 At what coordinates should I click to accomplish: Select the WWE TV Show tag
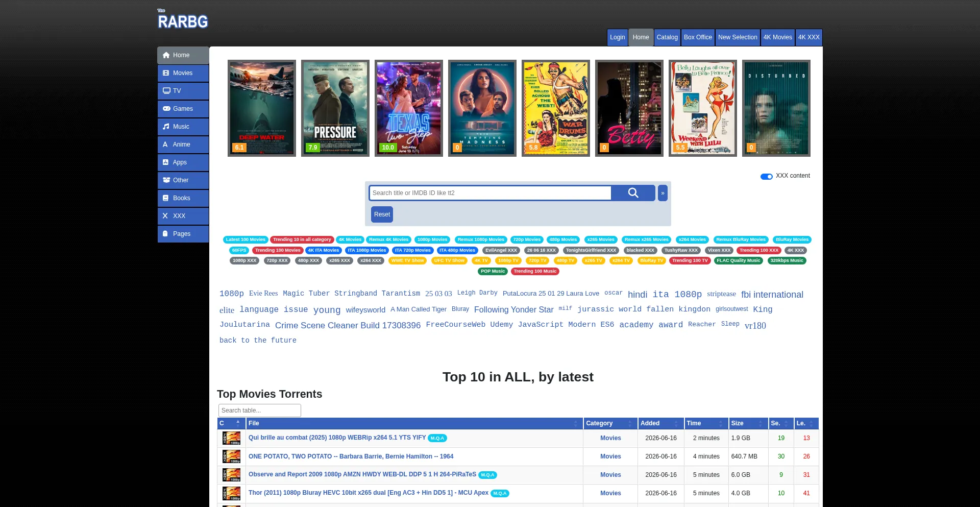(407, 260)
